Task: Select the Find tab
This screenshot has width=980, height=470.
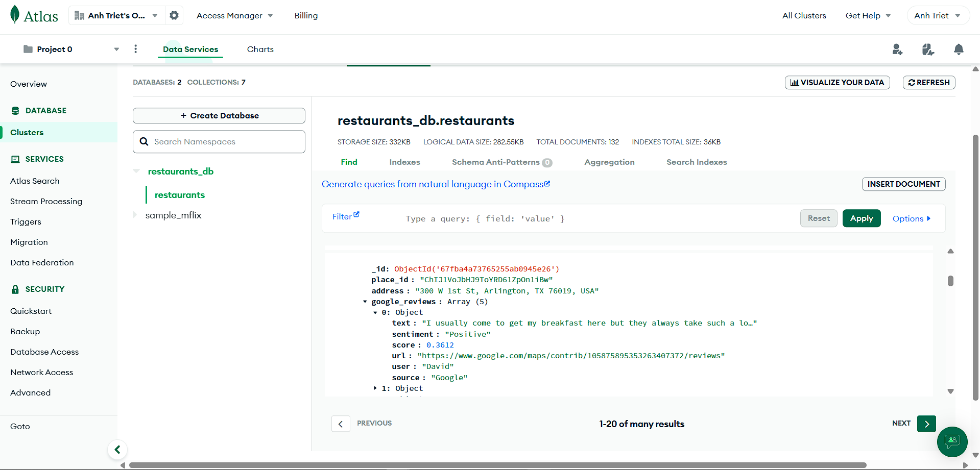Action: pos(349,162)
